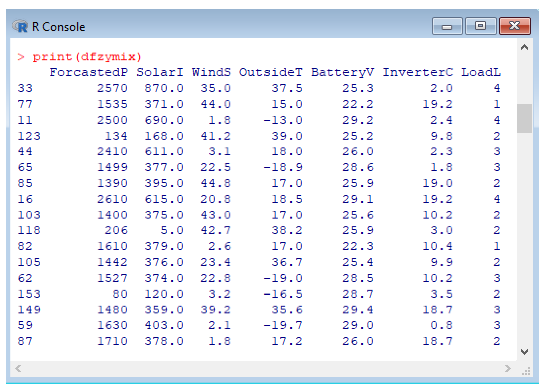Click the vertical scrollbar thumb

click(x=524, y=118)
